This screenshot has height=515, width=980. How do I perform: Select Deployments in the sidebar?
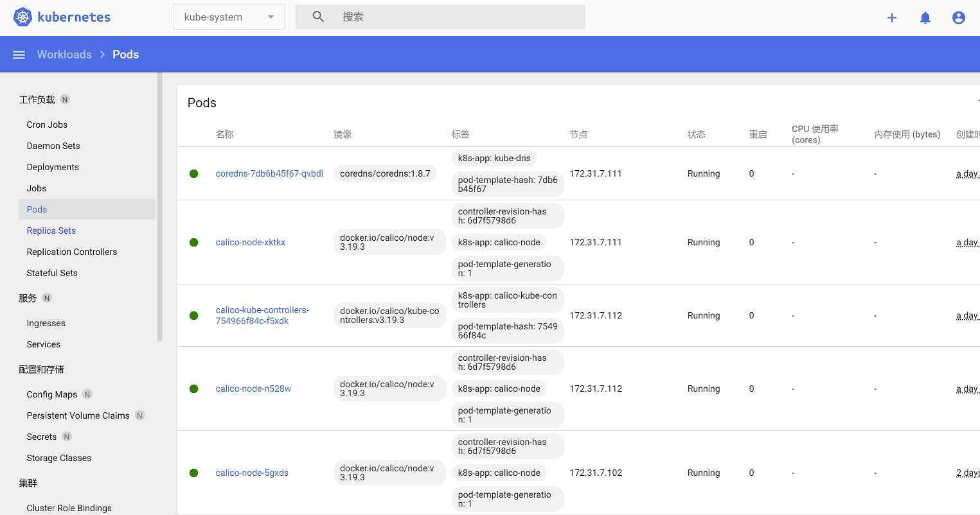tap(53, 167)
